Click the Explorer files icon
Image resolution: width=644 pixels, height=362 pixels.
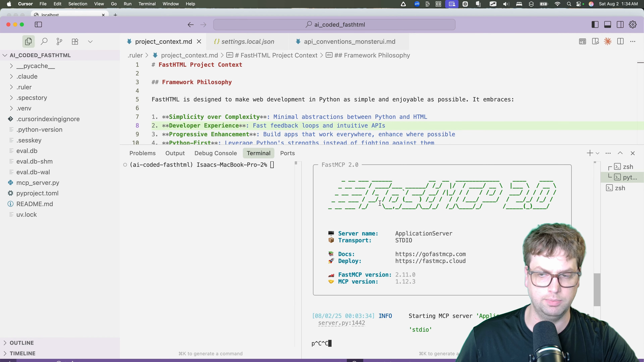point(28,41)
